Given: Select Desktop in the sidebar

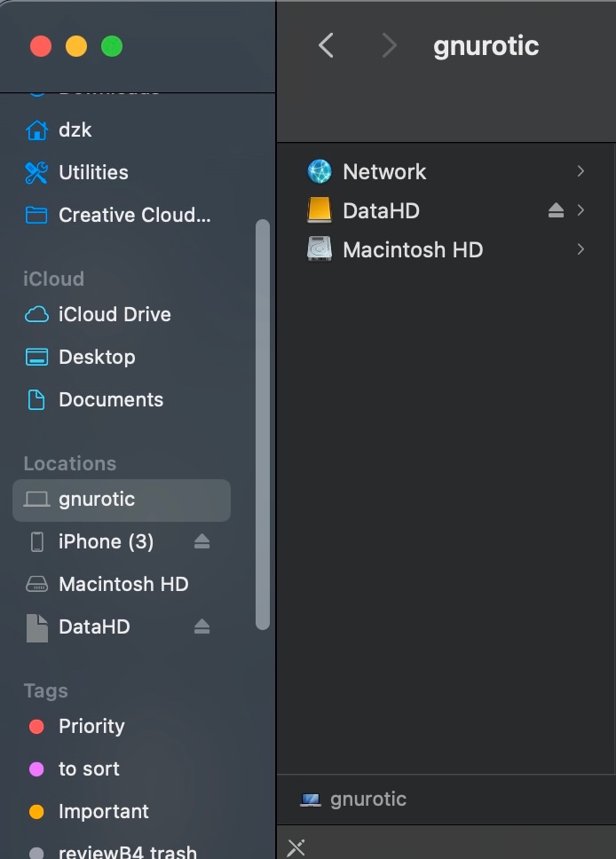Looking at the screenshot, I should pos(96,357).
